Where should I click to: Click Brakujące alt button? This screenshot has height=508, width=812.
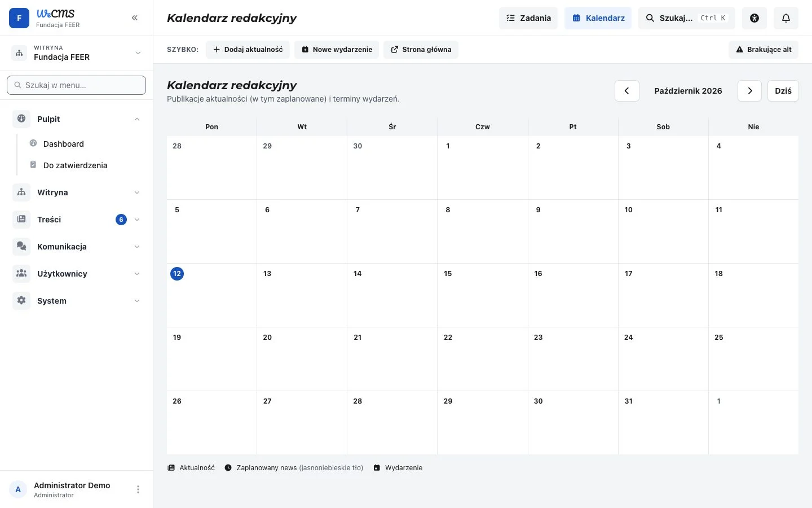point(764,50)
